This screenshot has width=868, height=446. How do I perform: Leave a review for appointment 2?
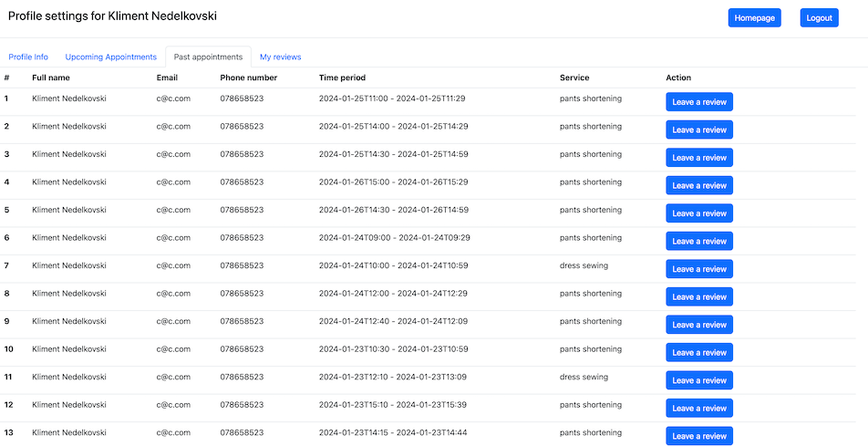coord(699,130)
